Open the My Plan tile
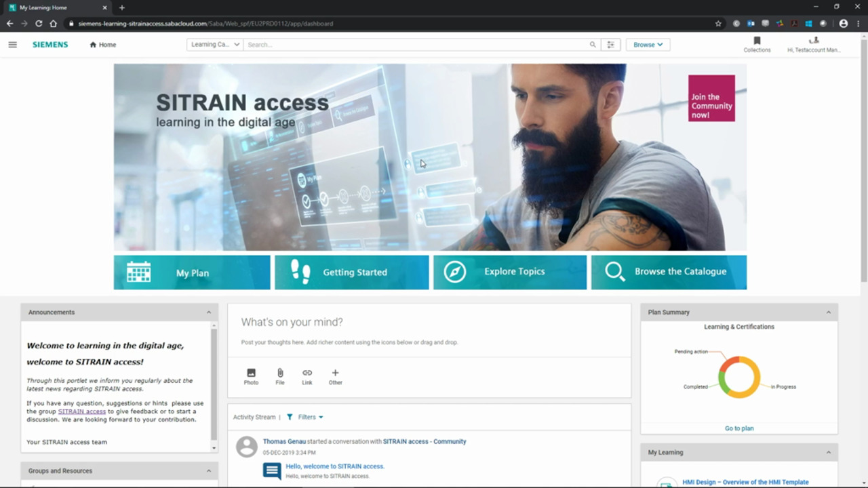Viewport: 868px width, 488px height. 192,272
